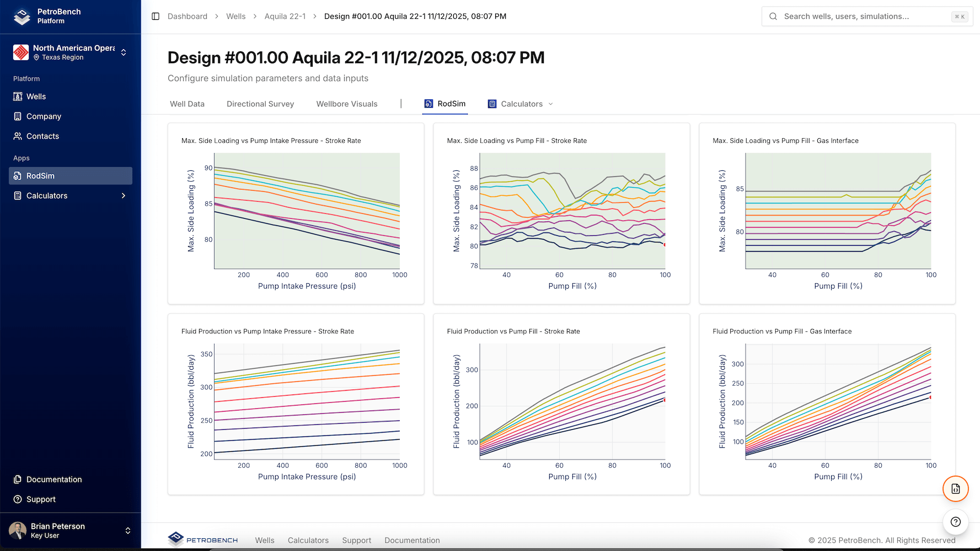Viewport: 980px width, 551px height.
Task: Select RodSim in the Apps sidebar
Action: pyautogui.click(x=40, y=175)
